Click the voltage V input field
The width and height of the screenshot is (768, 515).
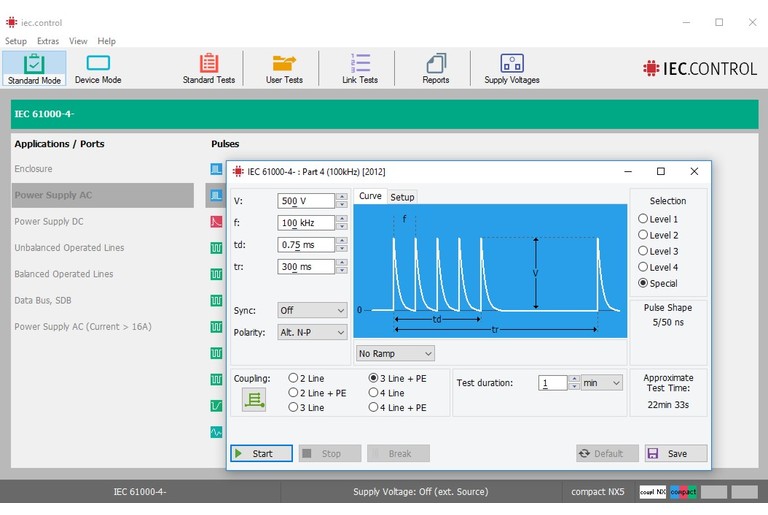point(305,201)
